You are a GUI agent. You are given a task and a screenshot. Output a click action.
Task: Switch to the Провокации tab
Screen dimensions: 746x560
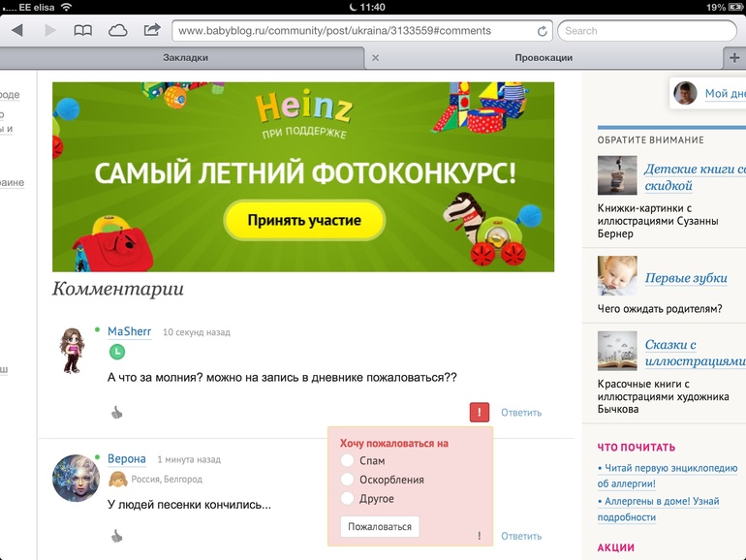[544, 57]
